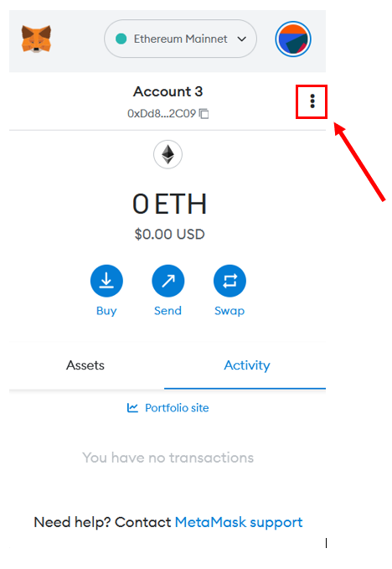
Task: Click the Portfolio site chart icon
Action: pos(132,408)
